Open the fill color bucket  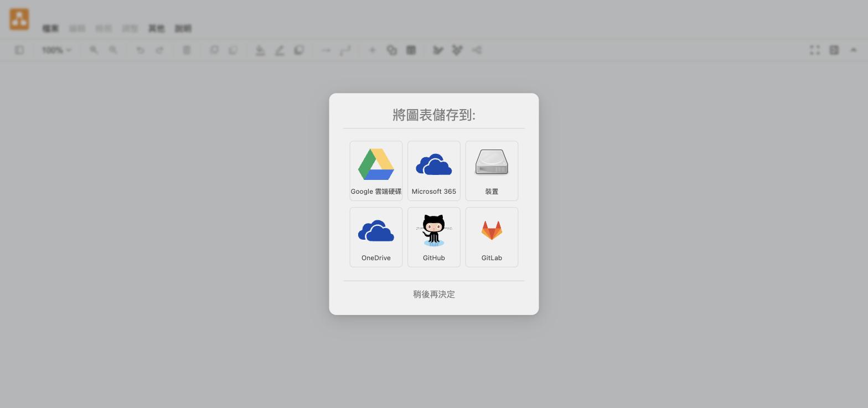tap(260, 50)
